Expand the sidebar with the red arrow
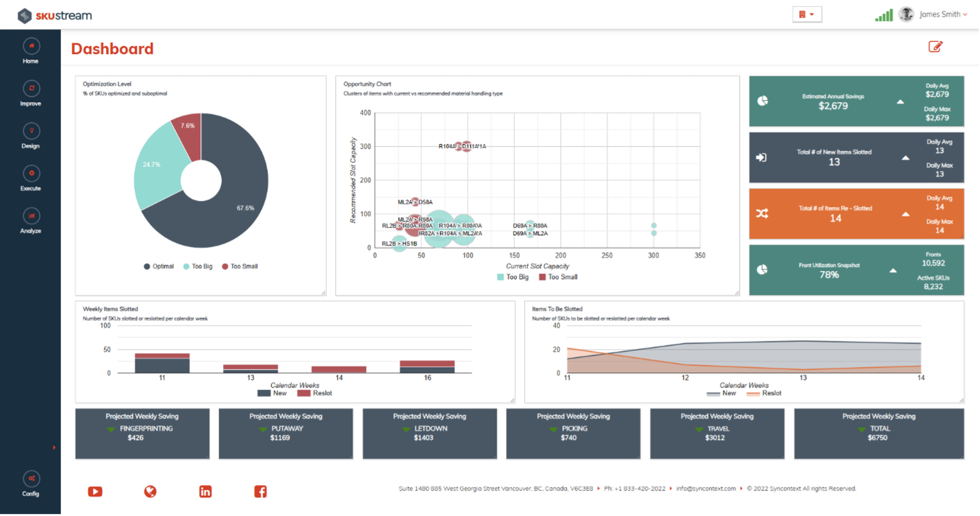The width and height of the screenshot is (980, 516). (54, 448)
